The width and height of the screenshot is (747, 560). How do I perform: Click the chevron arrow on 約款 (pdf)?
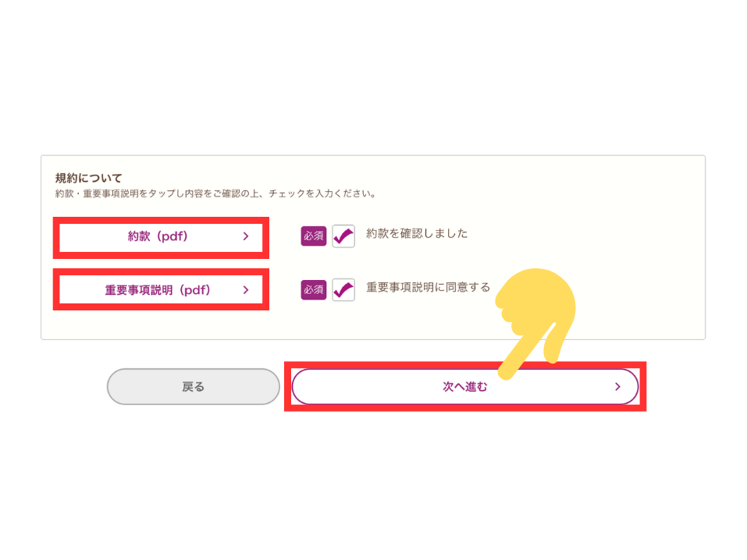pos(246,236)
